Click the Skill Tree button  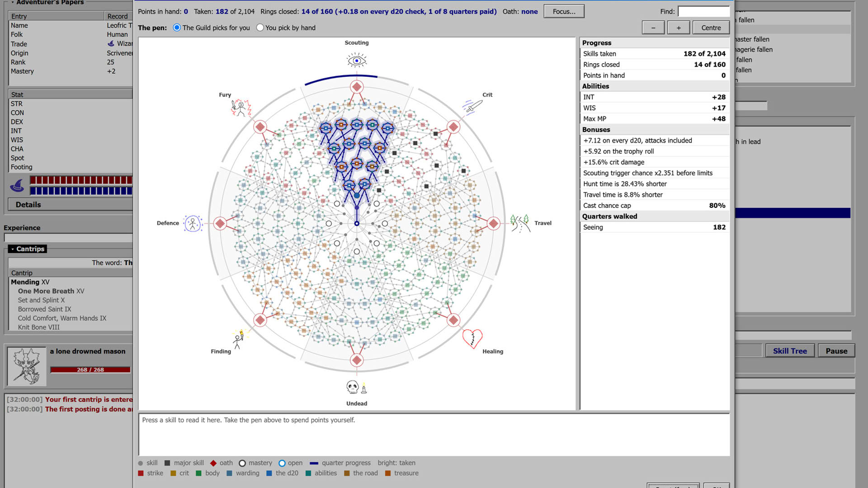click(790, 351)
